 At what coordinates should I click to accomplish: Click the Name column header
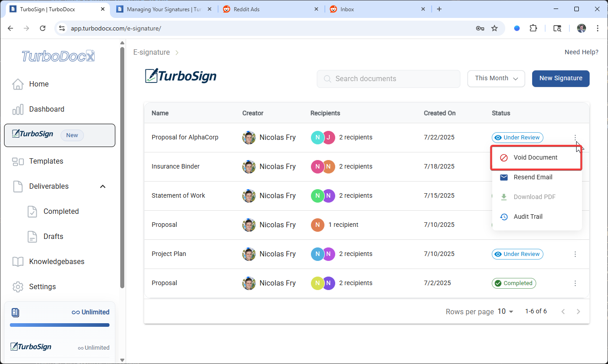click(x=160, y=113)
